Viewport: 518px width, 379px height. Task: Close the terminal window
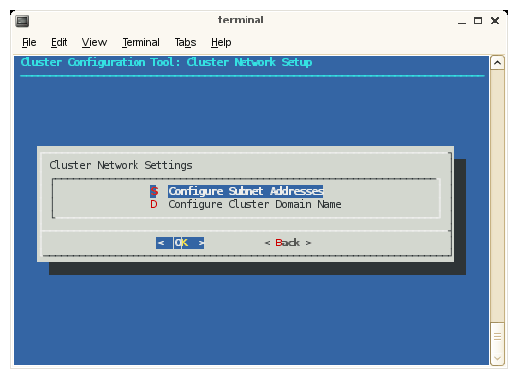tap(495, 21)
